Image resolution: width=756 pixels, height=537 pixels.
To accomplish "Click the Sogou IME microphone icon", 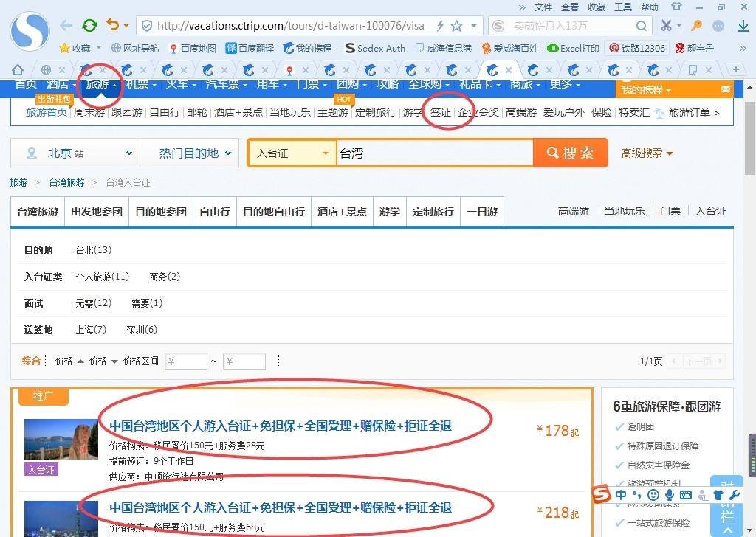I will [670, 495].
